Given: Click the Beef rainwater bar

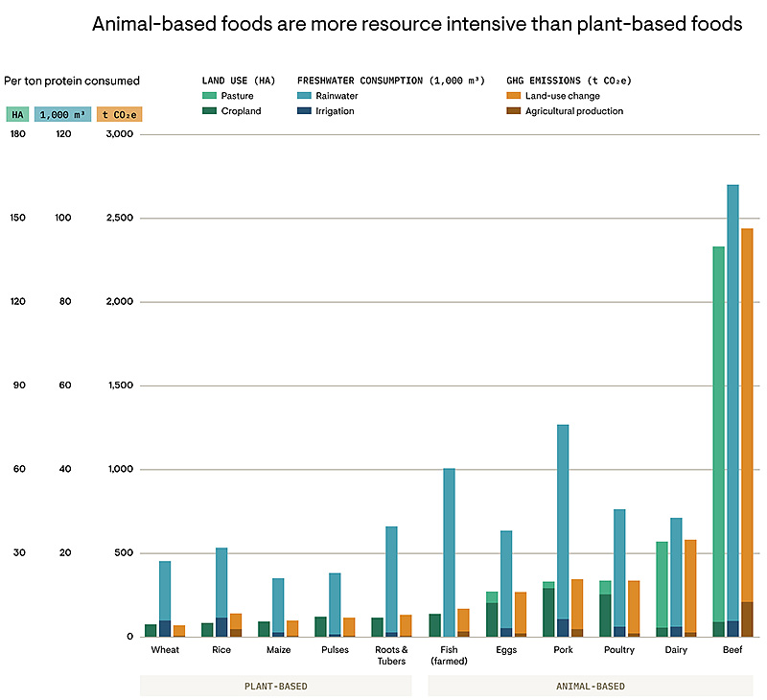Looking at the screenshot, I should [732, 403].
